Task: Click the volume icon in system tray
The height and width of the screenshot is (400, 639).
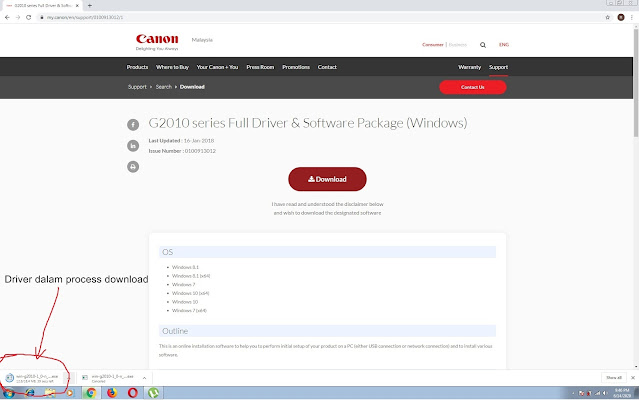Action: (605, 393)
